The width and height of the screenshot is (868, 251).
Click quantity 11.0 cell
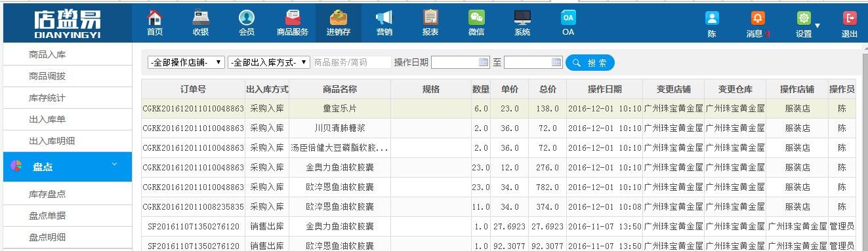point(481,207)
